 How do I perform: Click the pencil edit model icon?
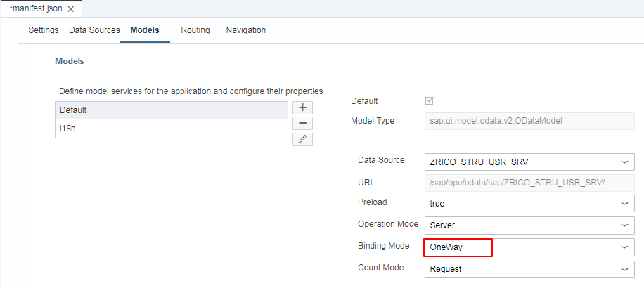coord(302,138)
